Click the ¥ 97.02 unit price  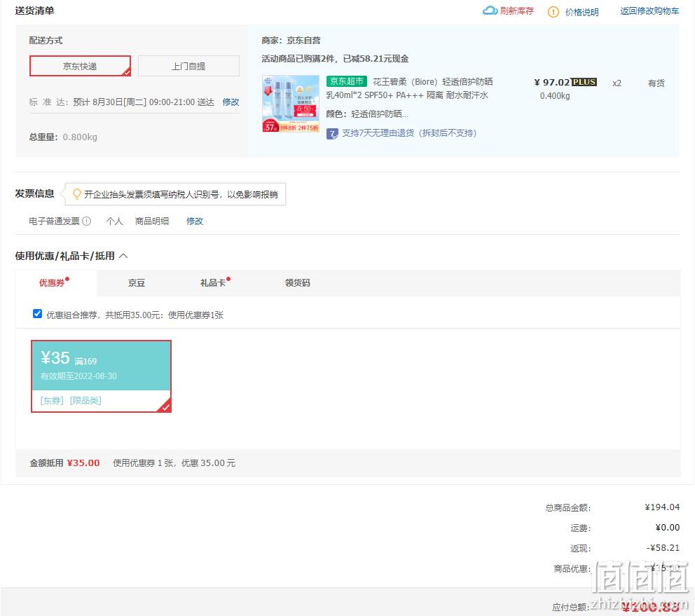552,82
